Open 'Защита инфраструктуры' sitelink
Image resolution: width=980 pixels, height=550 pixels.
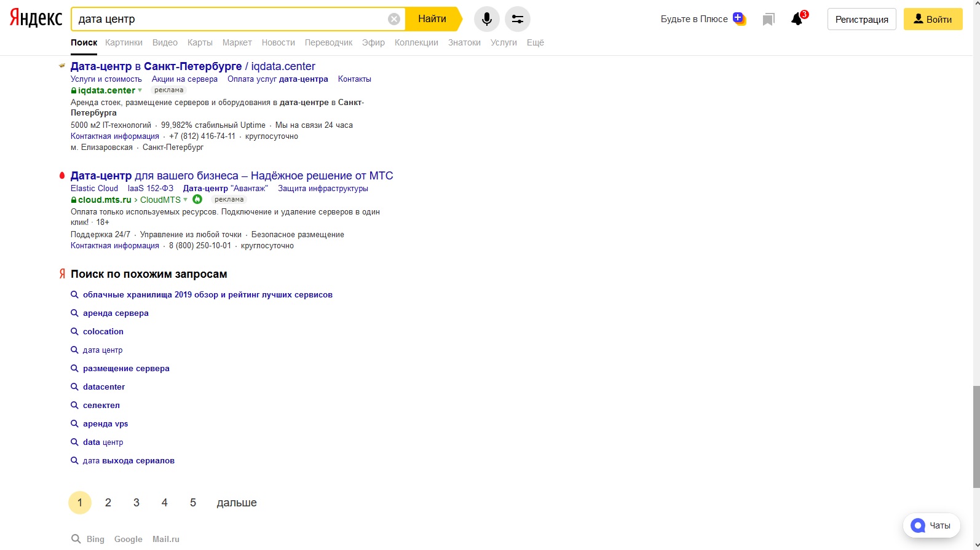(323, 189)
